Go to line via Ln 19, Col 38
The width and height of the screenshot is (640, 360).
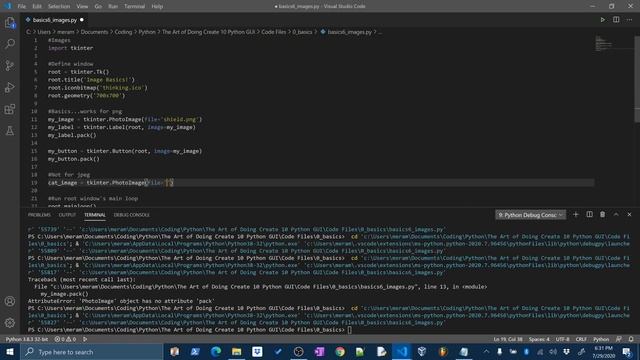[508, 339]
